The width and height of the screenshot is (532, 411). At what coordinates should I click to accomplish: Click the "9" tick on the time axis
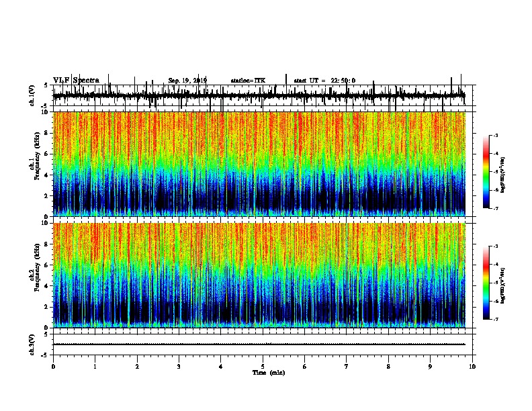click(x=430, y=366)
